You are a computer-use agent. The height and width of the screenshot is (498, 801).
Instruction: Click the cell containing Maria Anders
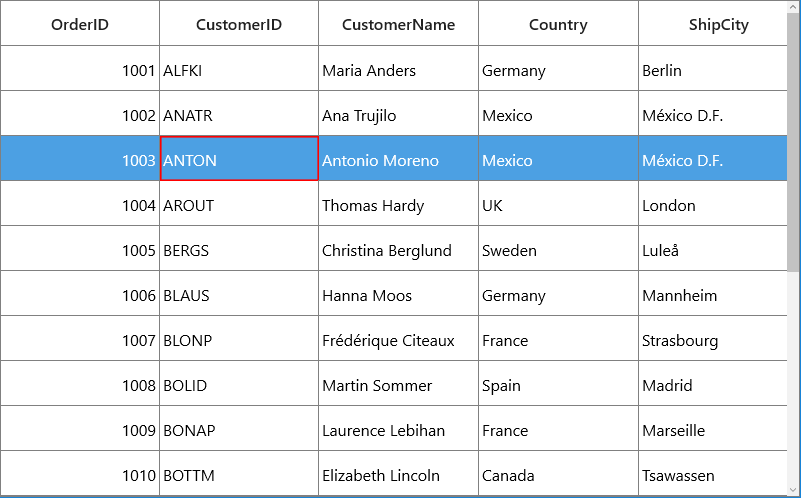[398, 68]
